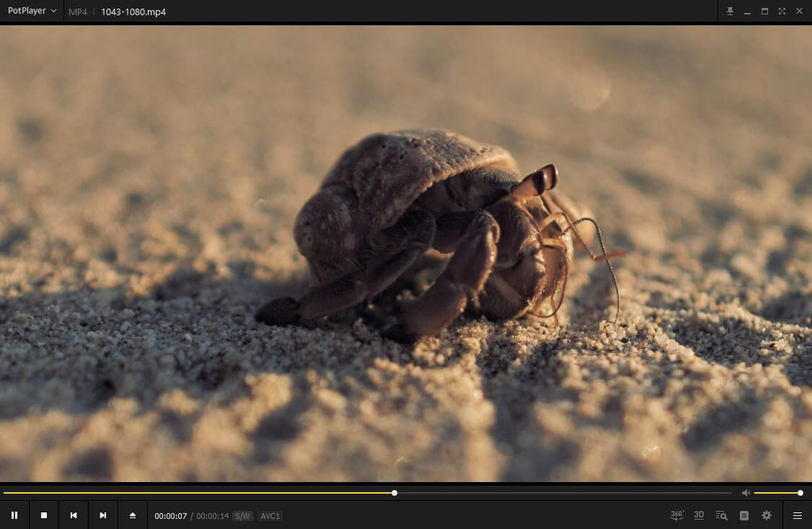Open the playlist search icon
This screenshot has height=529, width=812.
pyautogui.click(x=721, y=515)
